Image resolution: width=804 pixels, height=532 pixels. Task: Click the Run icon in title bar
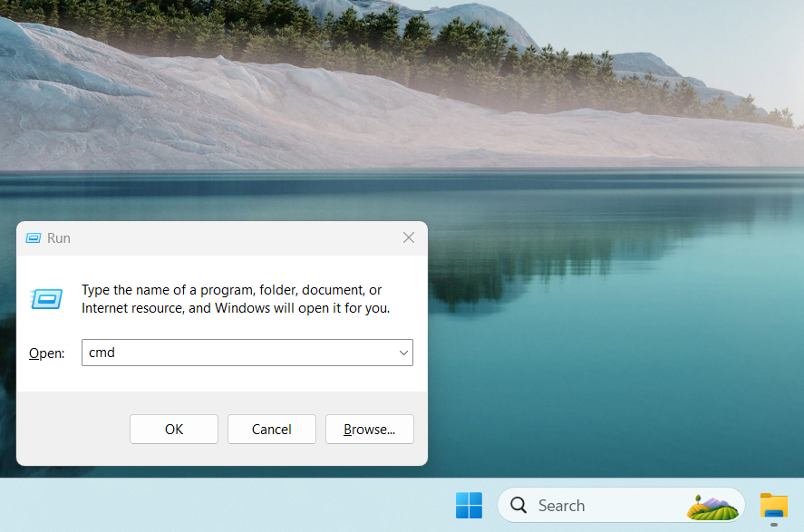pyautogui.click(x=34, y=238)
